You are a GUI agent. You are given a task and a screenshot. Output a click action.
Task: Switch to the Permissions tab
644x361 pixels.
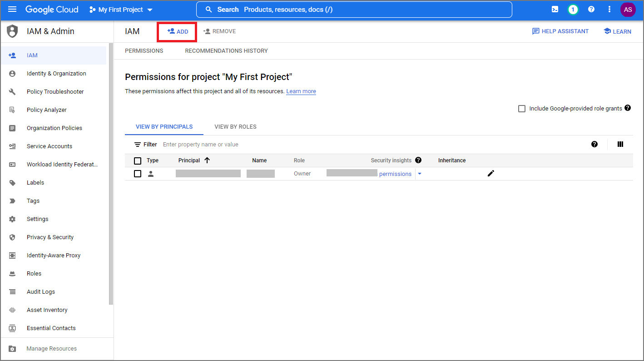(x=144, y=51)
